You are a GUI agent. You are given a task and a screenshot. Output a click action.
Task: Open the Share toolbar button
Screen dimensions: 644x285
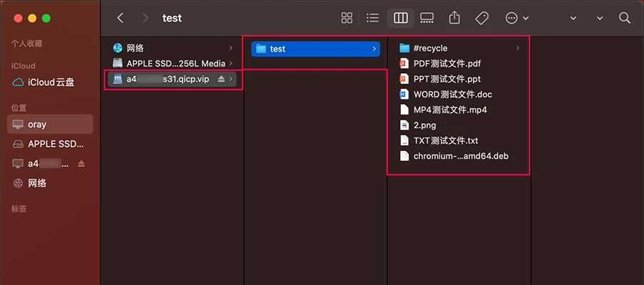(454, 18)
